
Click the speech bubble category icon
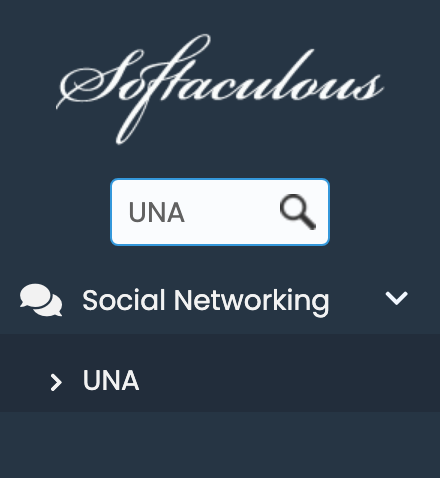tap(41, 300)
